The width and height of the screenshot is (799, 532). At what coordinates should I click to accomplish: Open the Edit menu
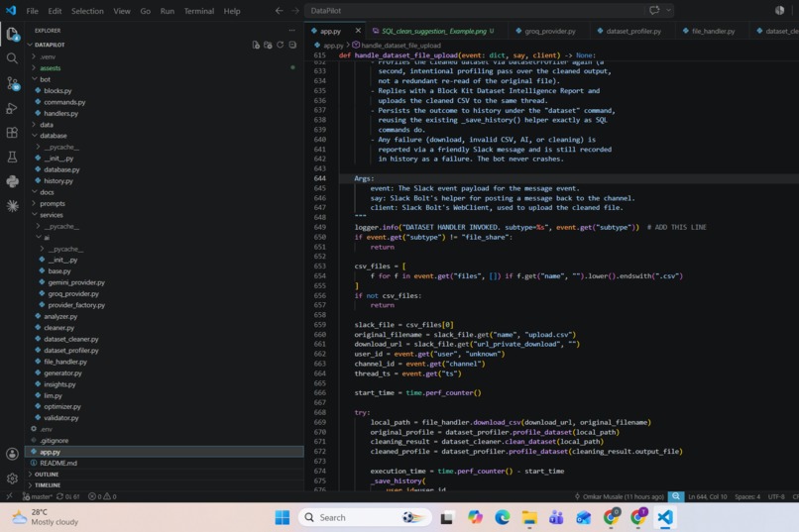55,11
